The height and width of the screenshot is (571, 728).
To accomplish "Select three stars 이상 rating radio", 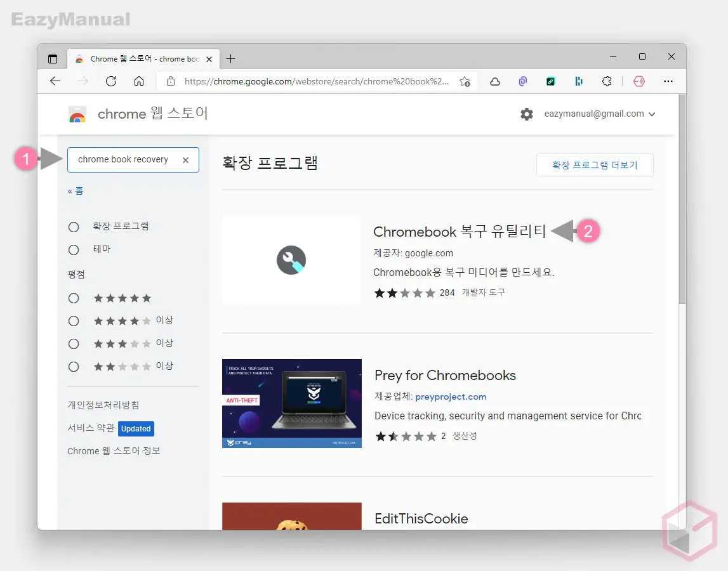I will pyautogui.click(x=74, y=343).
